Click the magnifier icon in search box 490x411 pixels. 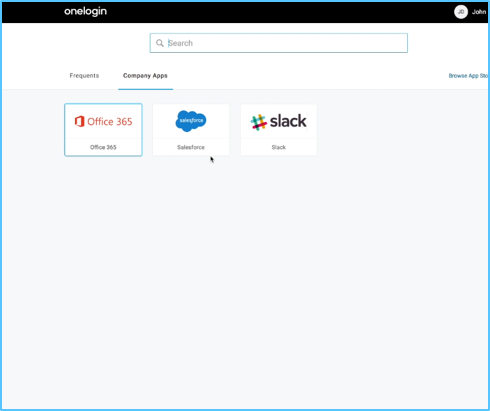160,43
